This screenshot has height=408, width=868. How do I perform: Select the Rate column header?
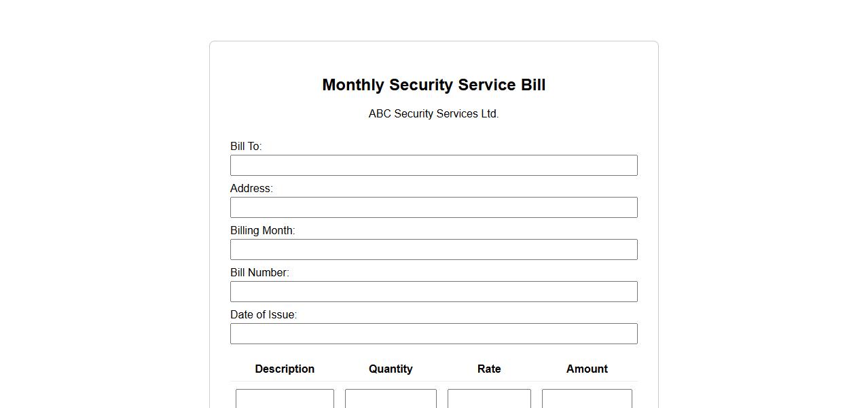click(489, 369)
